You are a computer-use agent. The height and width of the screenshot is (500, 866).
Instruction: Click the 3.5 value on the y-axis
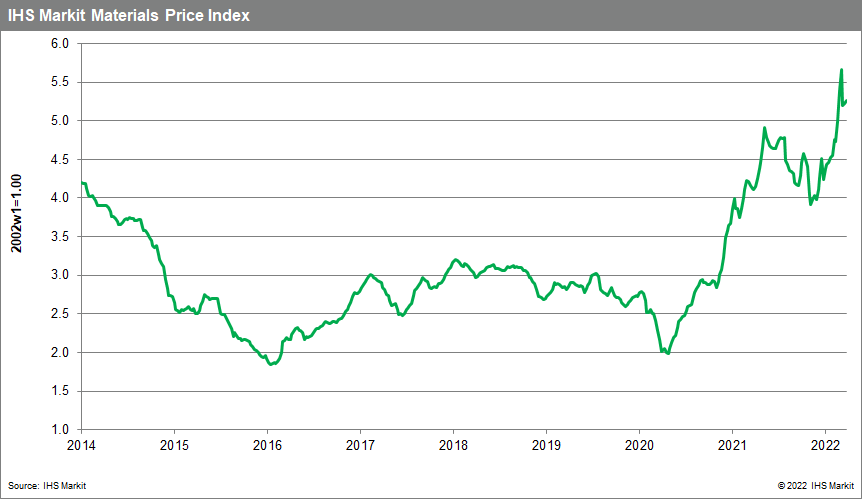59,237
